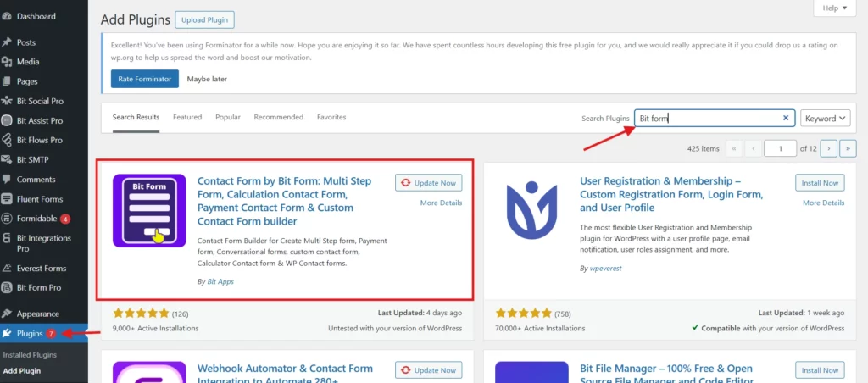868x383 pixels.
Task: Click the "9,000+ Active Installations" text
Action: (156, 328)
